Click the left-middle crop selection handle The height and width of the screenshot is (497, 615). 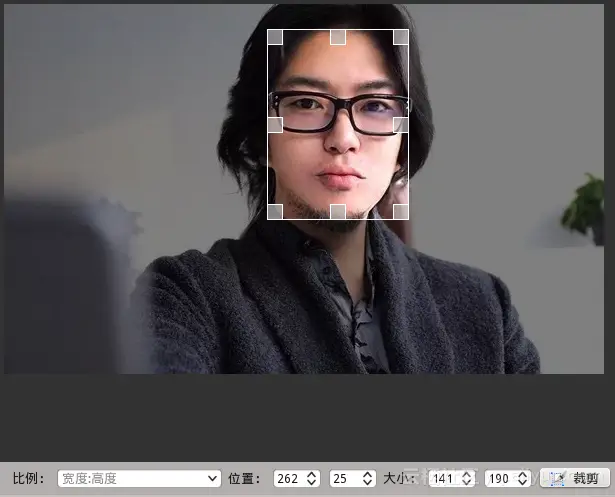(x=275, y=124)
